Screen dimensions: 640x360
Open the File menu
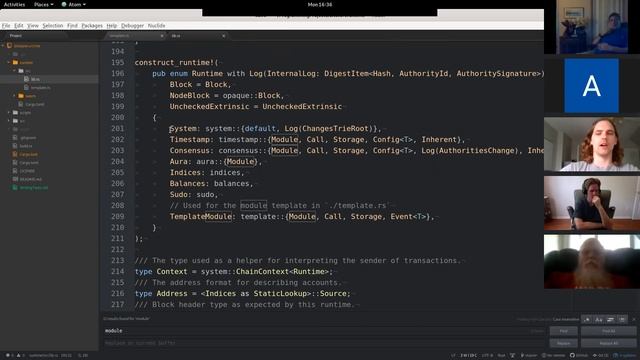[6, 25]
